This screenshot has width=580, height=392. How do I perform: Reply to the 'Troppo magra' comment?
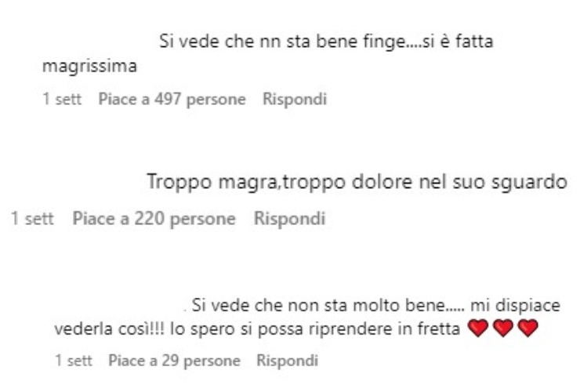point(289,219)
